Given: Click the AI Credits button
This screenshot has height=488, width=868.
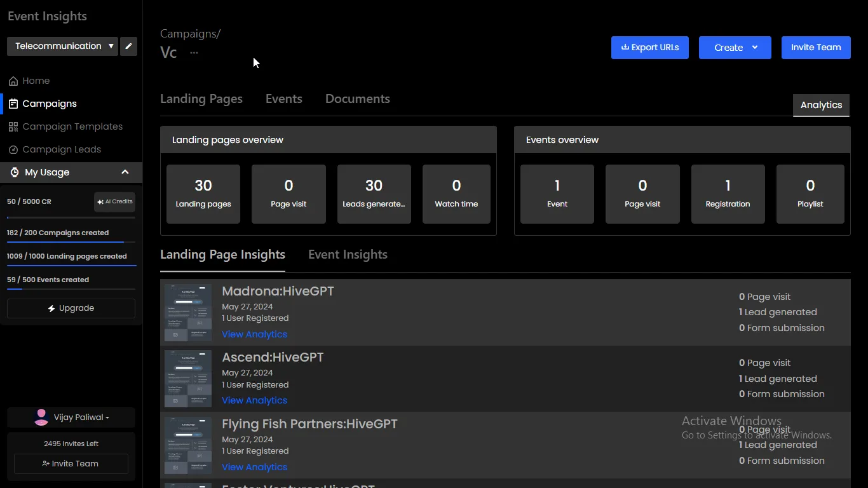Looking at the screenshot, I should click(x=114, y=202).
